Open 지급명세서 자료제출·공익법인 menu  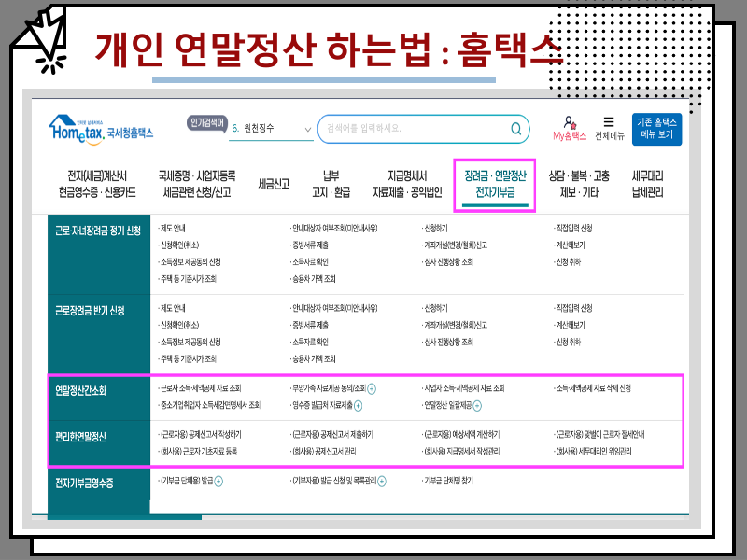(x=407, y=184)
